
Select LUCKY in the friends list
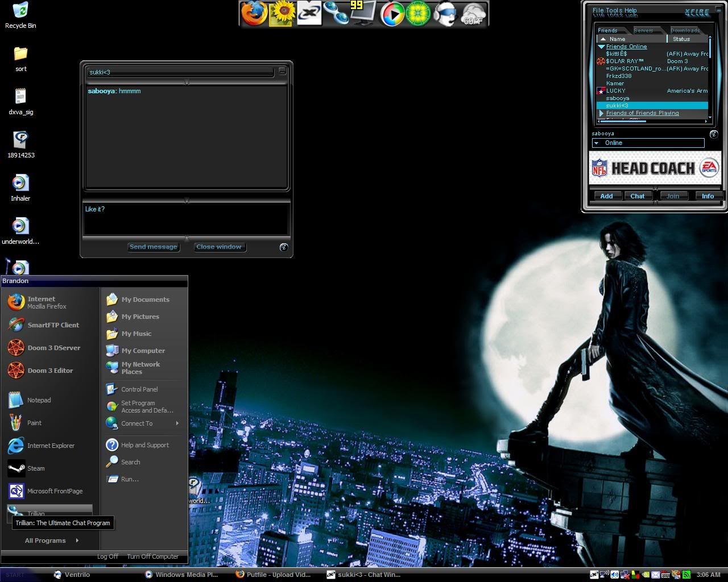tap(652, 91)
